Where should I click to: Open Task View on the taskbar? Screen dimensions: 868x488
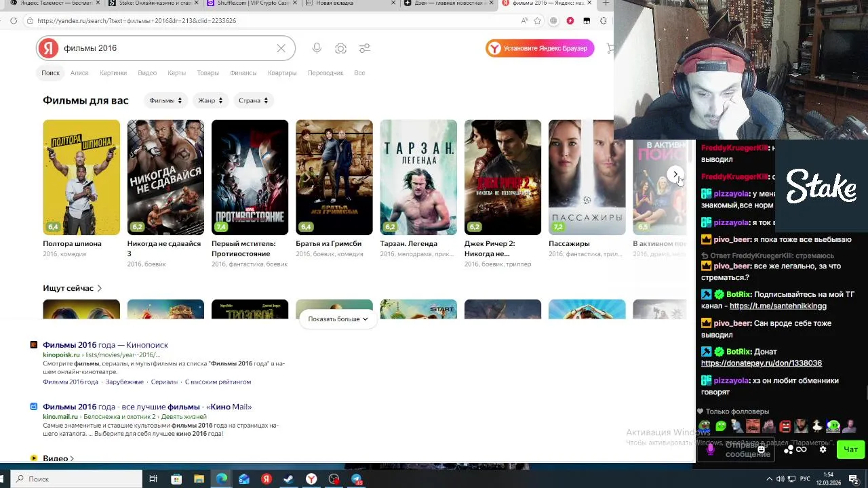point(153,479)
